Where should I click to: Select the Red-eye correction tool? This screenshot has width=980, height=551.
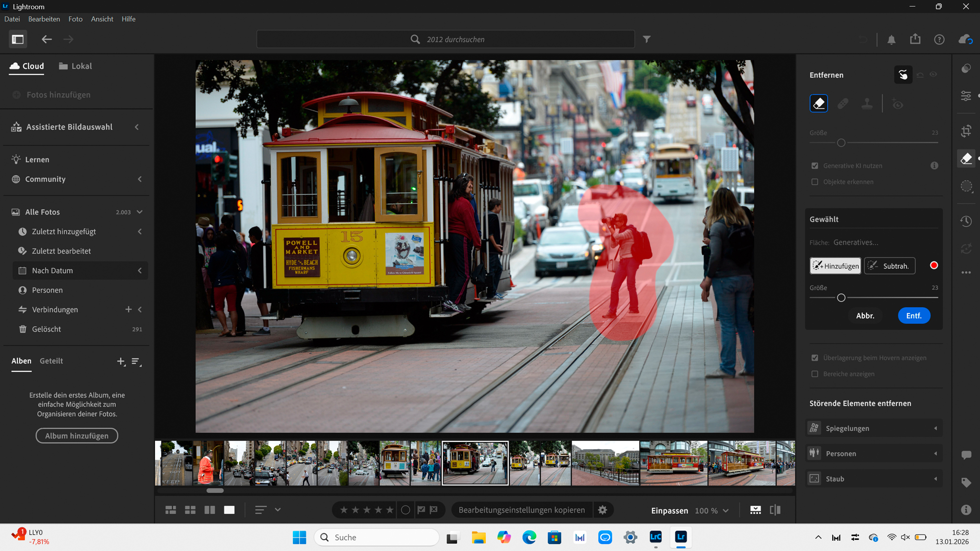[x=897, y=103]
